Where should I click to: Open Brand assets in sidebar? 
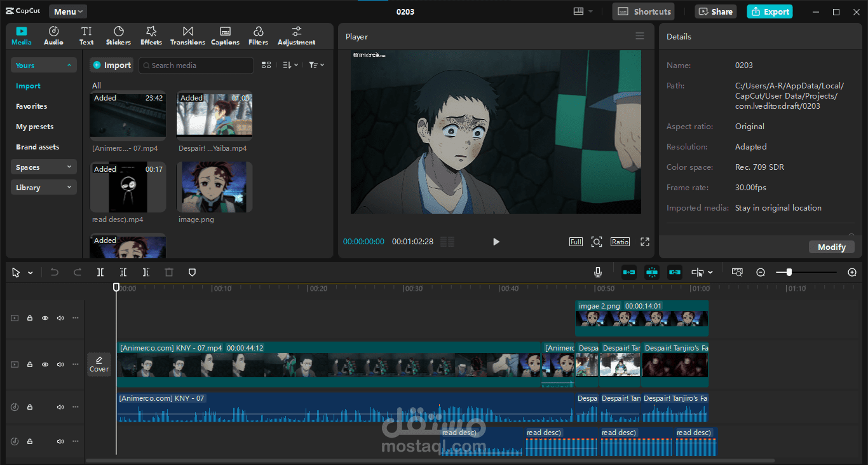point(37,147)
